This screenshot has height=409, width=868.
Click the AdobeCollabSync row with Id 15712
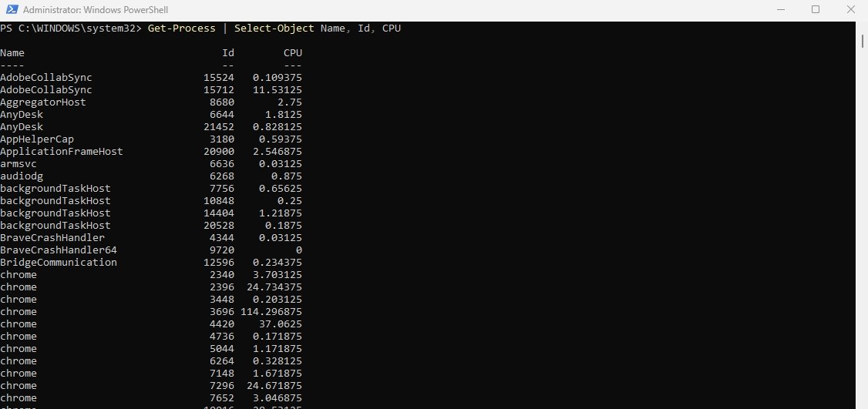(x=151, y=89)
